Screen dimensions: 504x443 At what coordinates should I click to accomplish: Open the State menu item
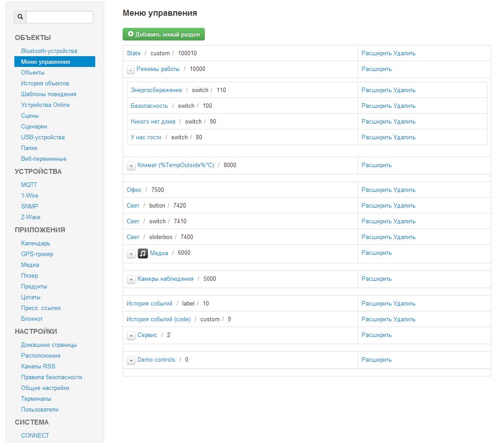coord(133,53)
